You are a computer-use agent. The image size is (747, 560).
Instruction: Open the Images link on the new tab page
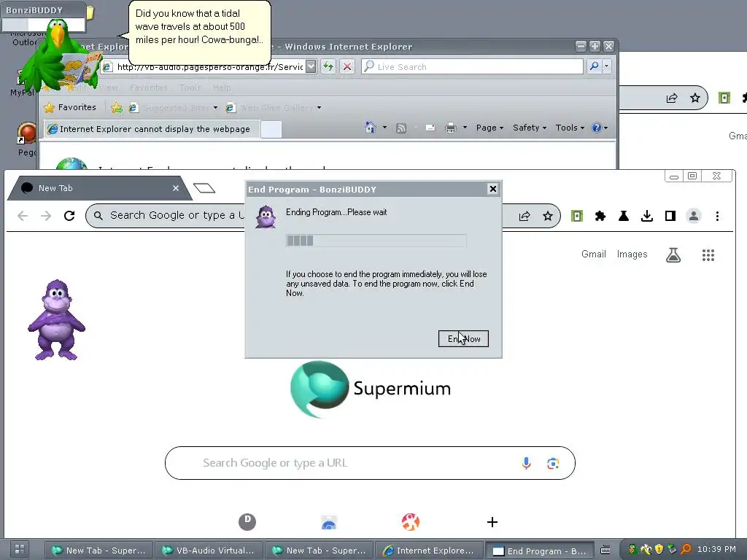click(632, 254)
